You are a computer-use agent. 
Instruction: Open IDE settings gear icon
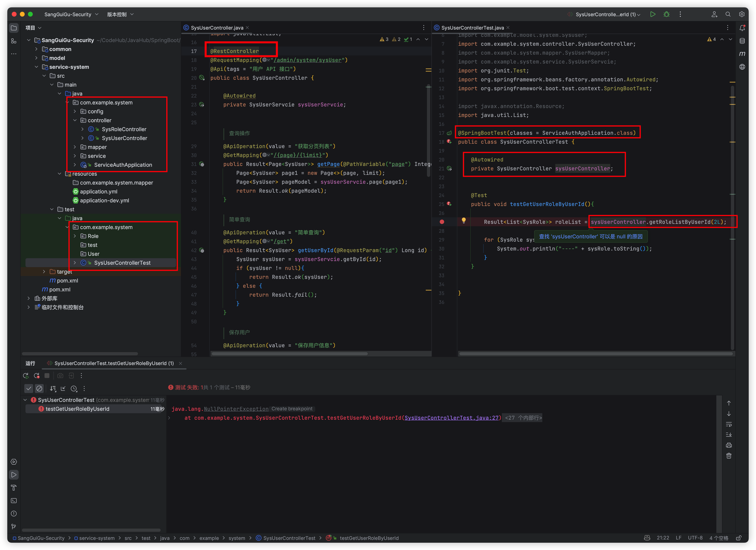tap(742, 14)
